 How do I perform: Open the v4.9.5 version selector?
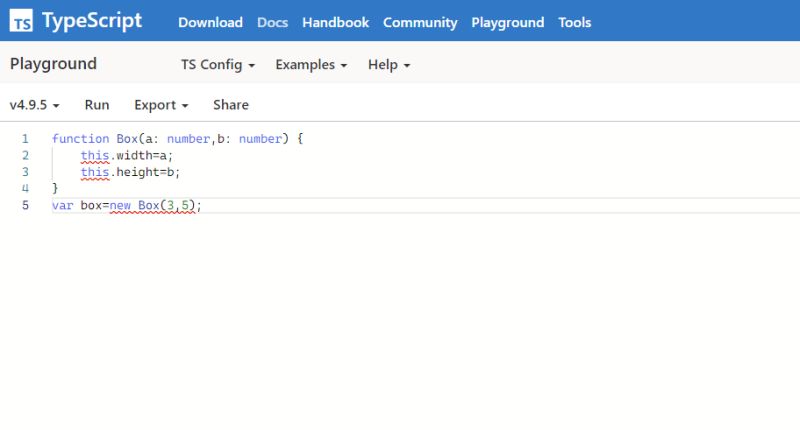(x=34, y=105)
